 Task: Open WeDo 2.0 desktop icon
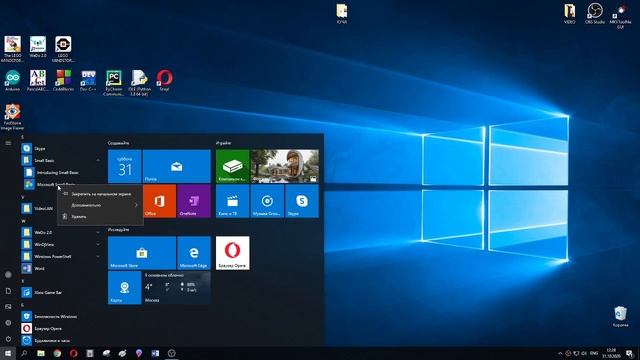pos(38,47)
